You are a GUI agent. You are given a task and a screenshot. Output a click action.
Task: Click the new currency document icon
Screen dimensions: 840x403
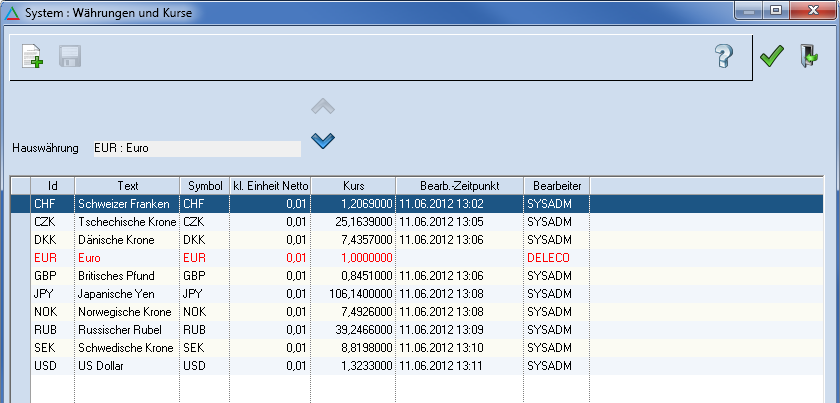pyautogui.click(x=32, y=57)
